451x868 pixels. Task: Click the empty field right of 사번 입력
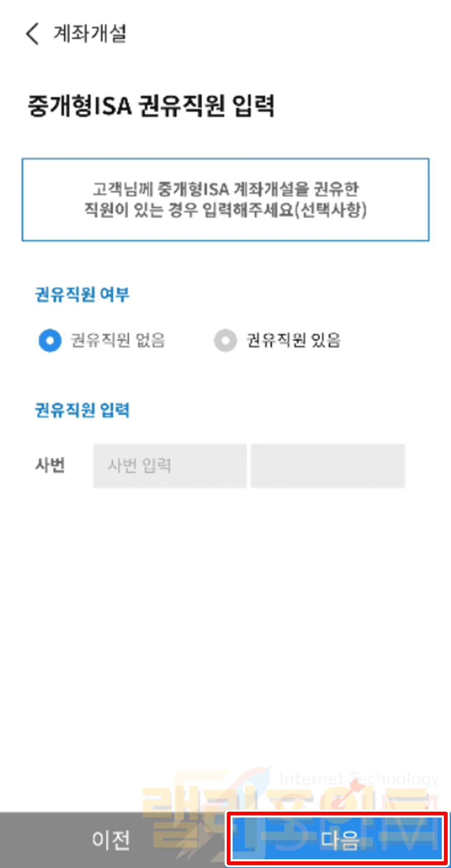point(328,466)
